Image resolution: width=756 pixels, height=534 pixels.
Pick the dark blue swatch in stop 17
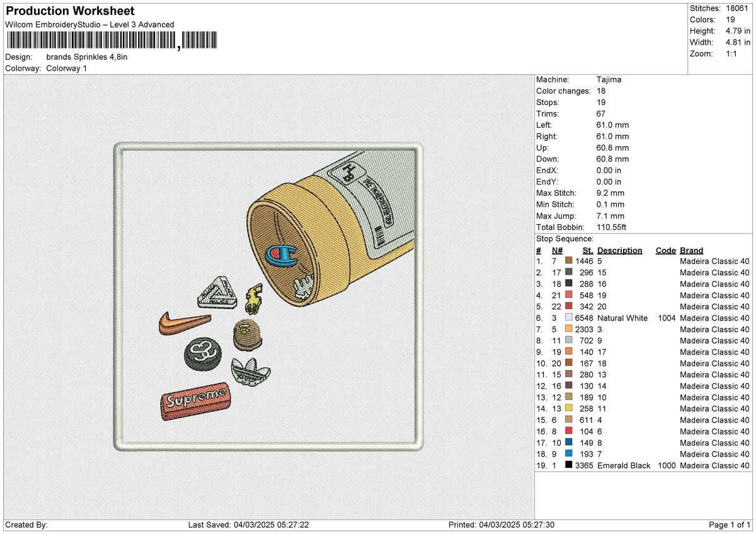pos(569,443)
